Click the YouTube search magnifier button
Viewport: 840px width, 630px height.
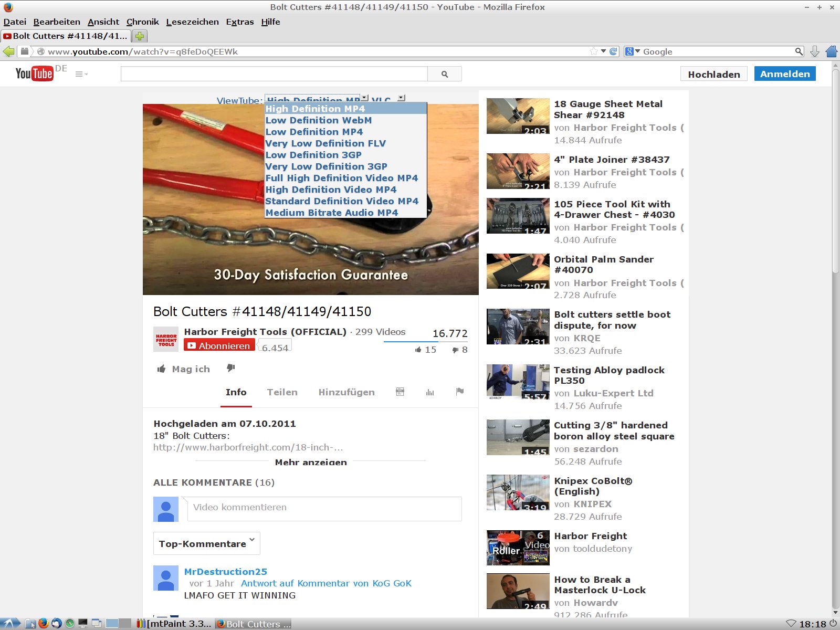(x=445, y=74)
